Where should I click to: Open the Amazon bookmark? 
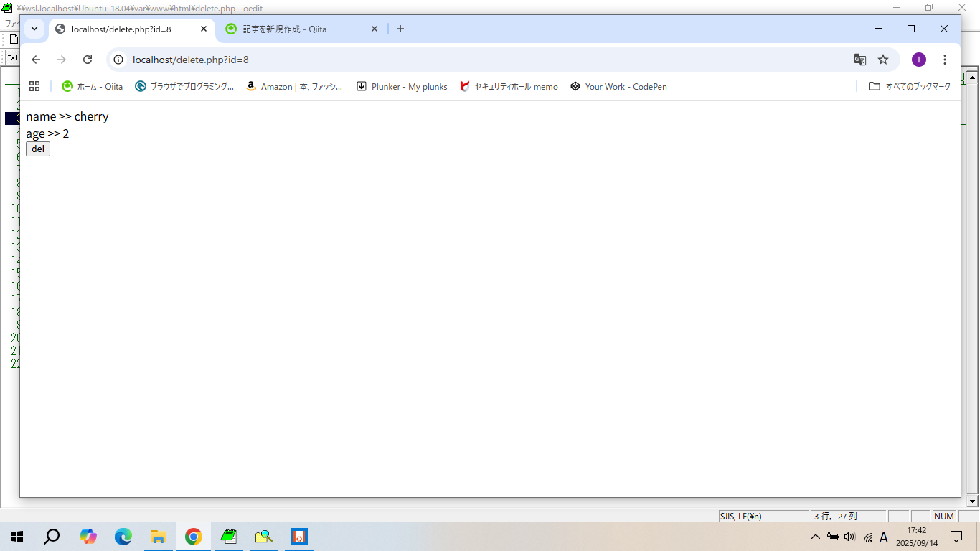tap(294, 86)
